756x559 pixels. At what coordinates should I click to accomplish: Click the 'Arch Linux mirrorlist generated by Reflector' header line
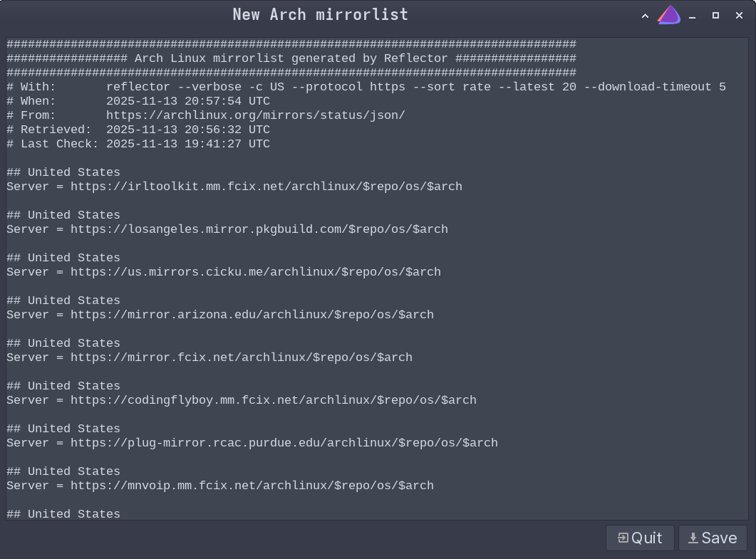coord(291,58)
